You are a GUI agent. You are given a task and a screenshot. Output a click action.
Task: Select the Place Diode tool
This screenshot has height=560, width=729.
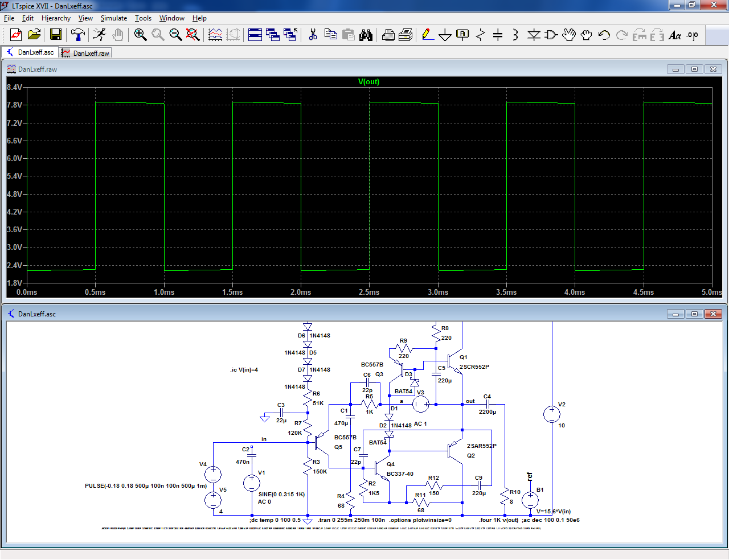[x=534, y=35]
